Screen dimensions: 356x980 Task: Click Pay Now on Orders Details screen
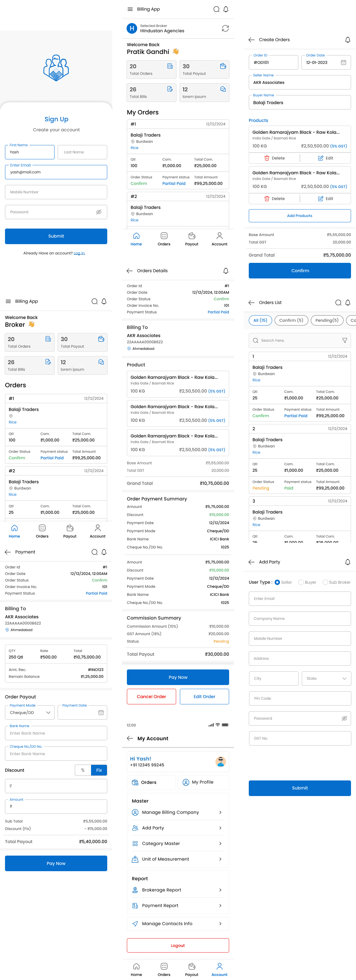click(x=178, y=677)
